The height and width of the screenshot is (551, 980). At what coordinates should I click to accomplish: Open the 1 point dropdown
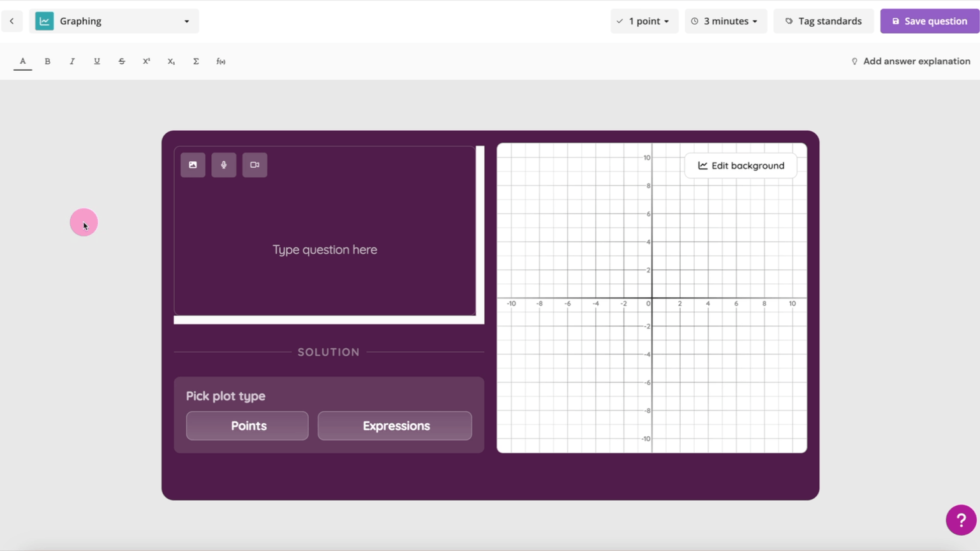(x=644, y=21)
